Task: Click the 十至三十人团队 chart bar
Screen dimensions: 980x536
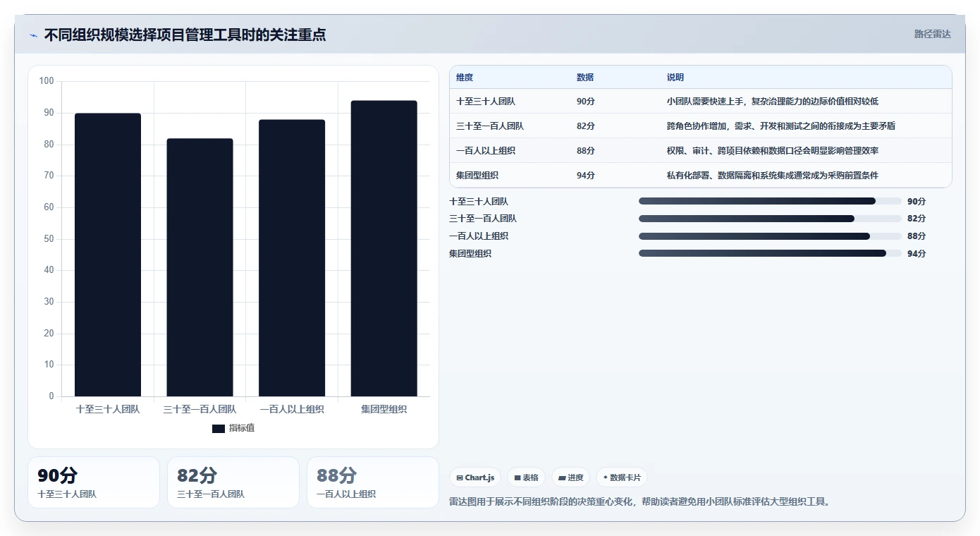Action: (108, 255)
